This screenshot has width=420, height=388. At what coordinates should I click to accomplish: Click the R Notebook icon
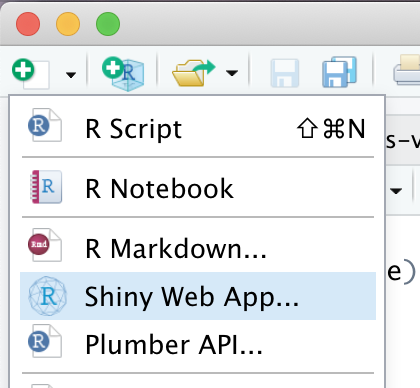coord(46,187)
